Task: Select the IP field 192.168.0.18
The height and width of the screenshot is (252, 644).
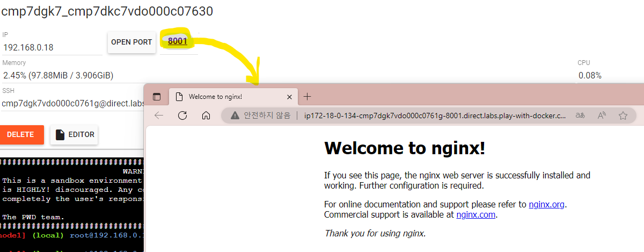Action: click(x=52, y=47)
